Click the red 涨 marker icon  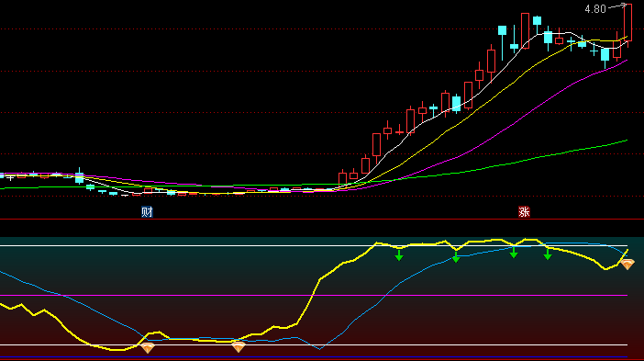[524, 212]
